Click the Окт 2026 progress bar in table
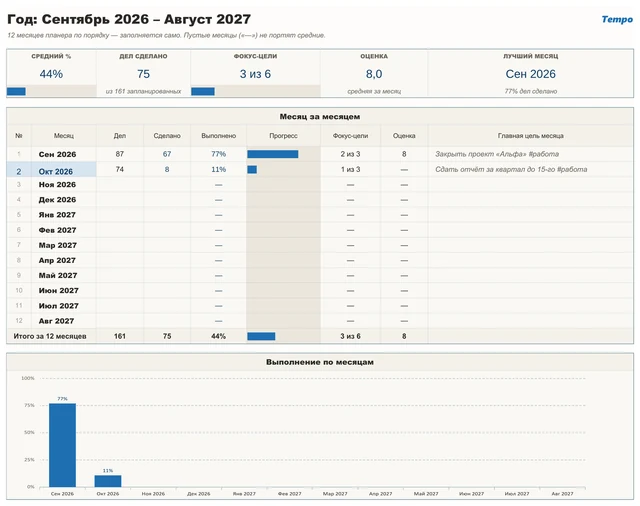Viewport: 640px width, 506px height. 252,169
